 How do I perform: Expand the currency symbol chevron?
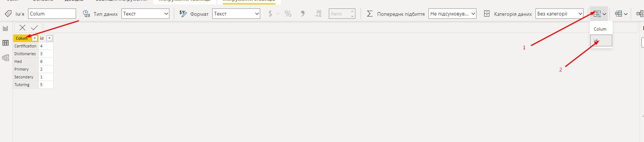click(x=278, y=14)
